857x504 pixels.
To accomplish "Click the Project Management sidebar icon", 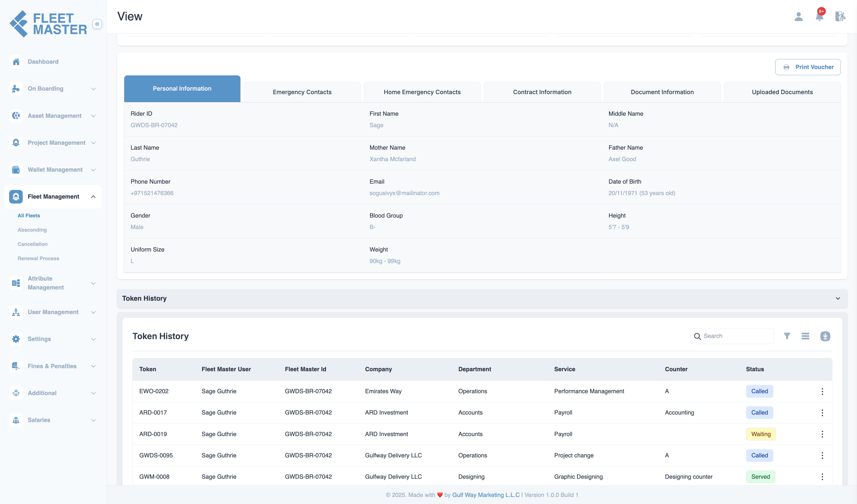I will [x=16, y=143].
